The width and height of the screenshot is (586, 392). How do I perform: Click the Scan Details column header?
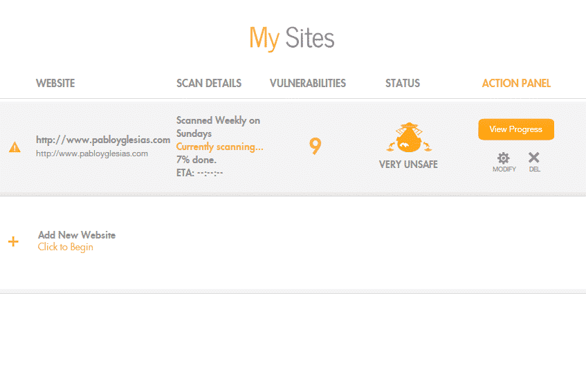coord(209,83)
